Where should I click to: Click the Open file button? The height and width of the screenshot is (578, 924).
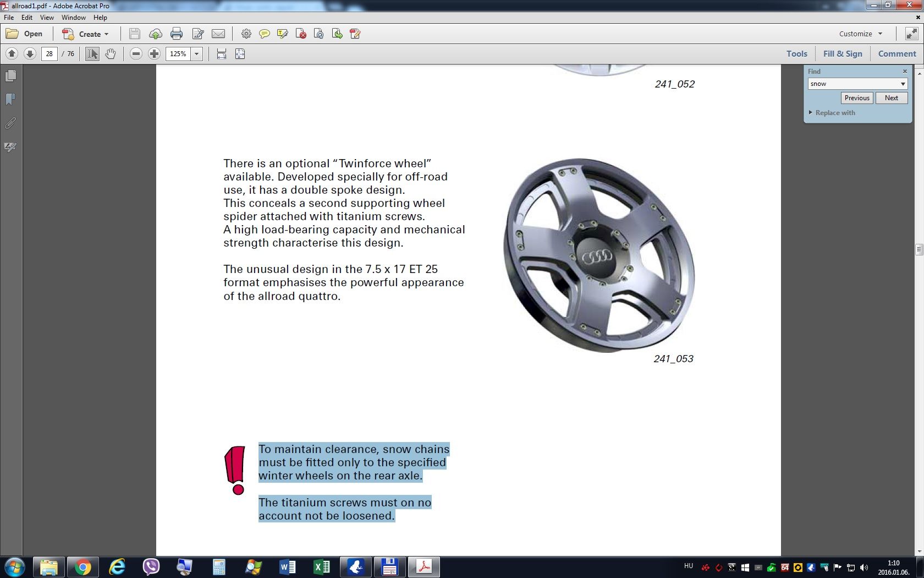(24, 34)
